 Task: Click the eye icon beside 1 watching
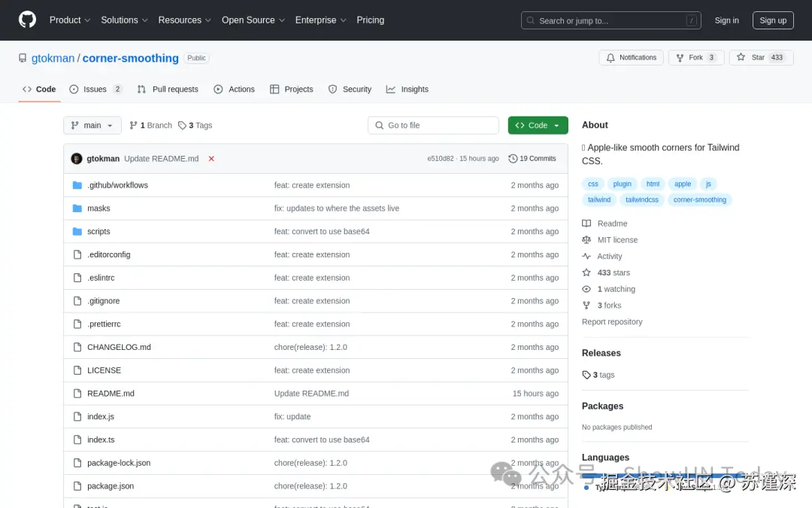pos(586,289)
